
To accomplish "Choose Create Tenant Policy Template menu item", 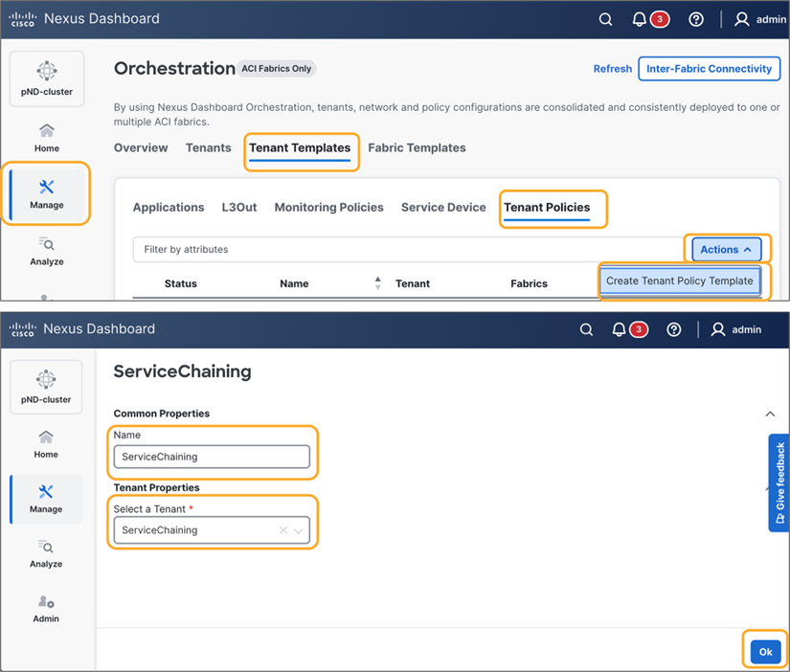I will tap(680, 281).
